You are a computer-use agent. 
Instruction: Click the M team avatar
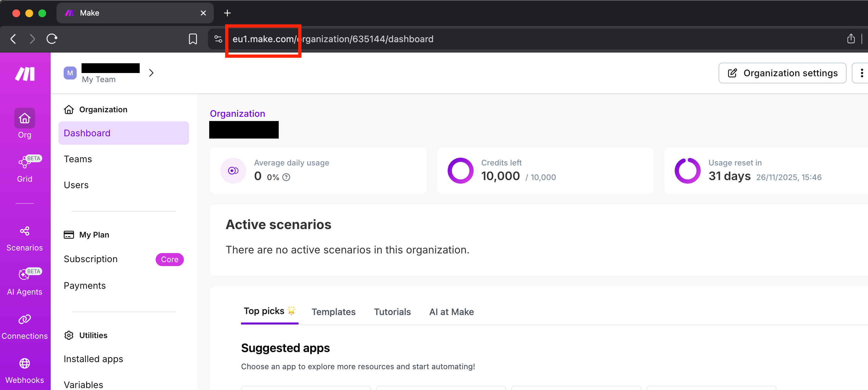tap(70, 73)
